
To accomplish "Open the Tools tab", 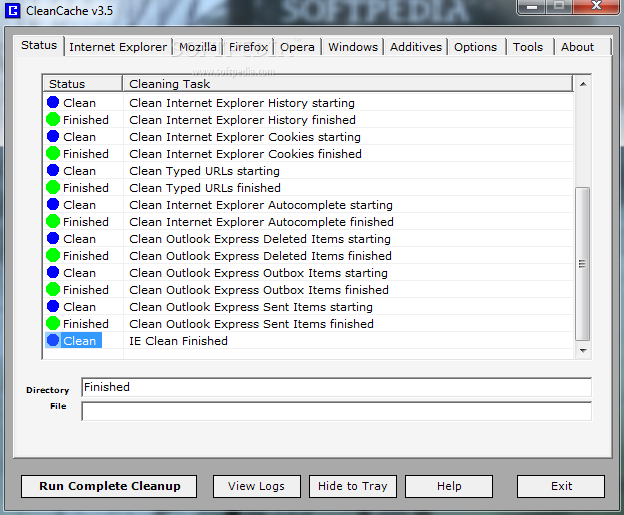I will (x=528, y=47).
